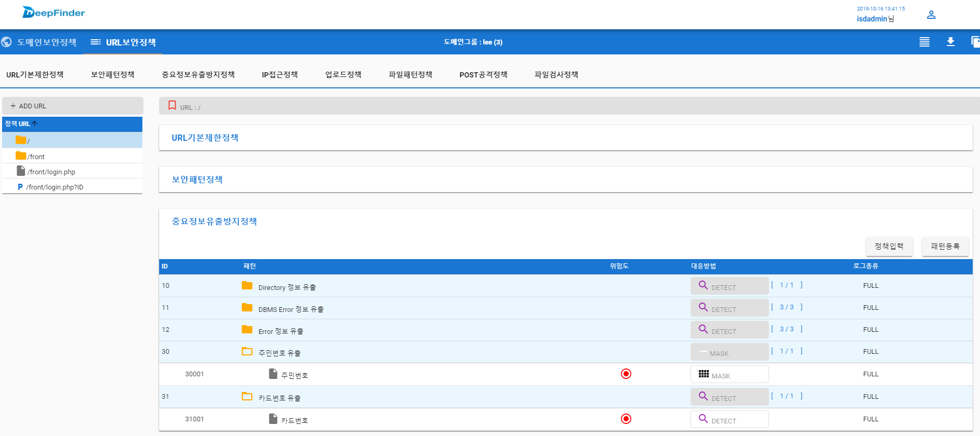Screen dimensions: 980x436
Task: Open 중요정보유출방지정책 sub-tab
Action: [198, 75]
